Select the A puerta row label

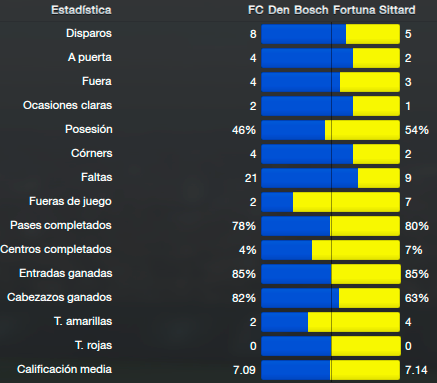pos(90,57)
